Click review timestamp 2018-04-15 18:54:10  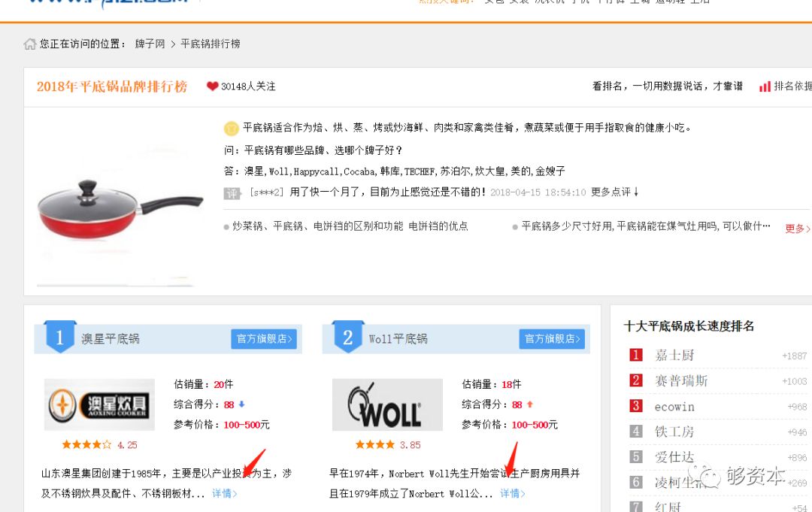pos(538,192)
